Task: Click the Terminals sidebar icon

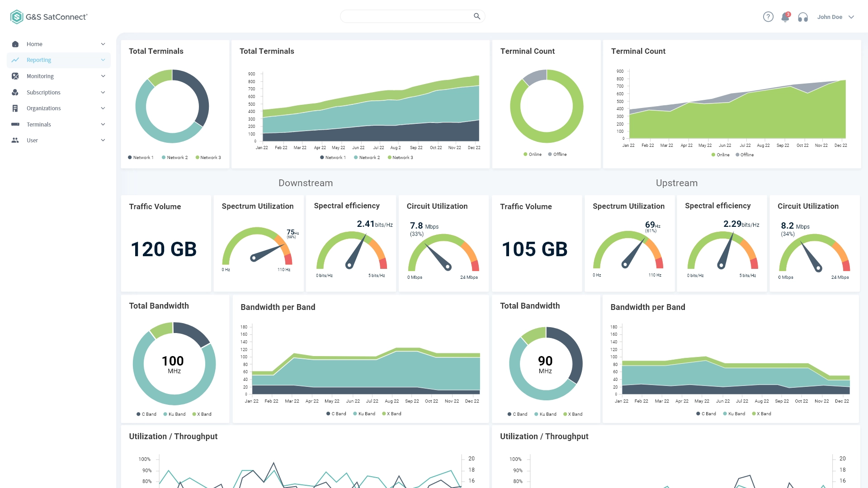Action: (x=15, y=124)
